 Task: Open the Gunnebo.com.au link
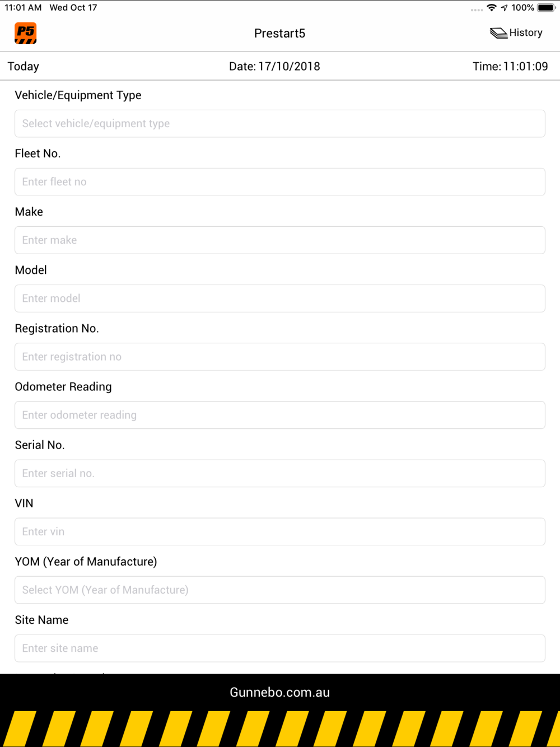coord(280,693)
